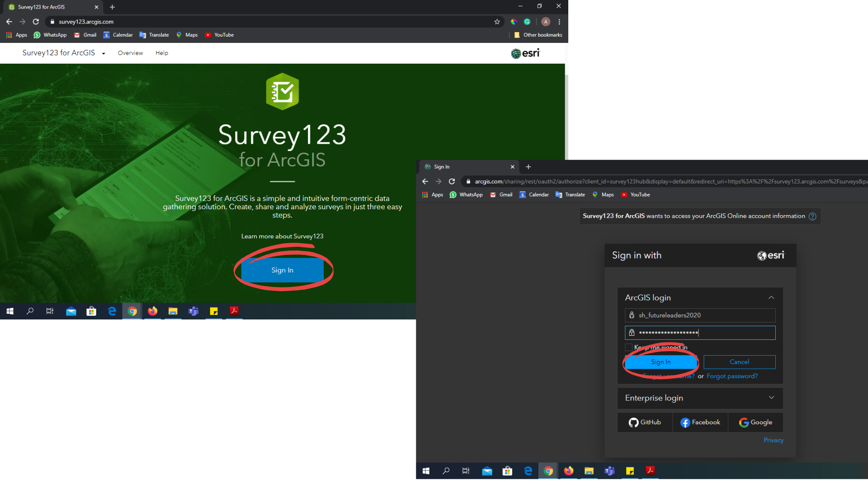Viewport: 868px width, 488px height.
Task: Open Apps shortcut in Survey123 window bookmarks bar
Action: [x=16, y=35]
